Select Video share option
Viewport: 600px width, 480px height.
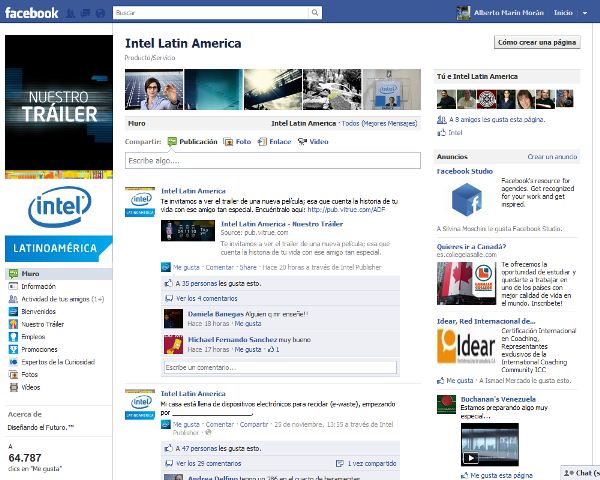point(313,142)
